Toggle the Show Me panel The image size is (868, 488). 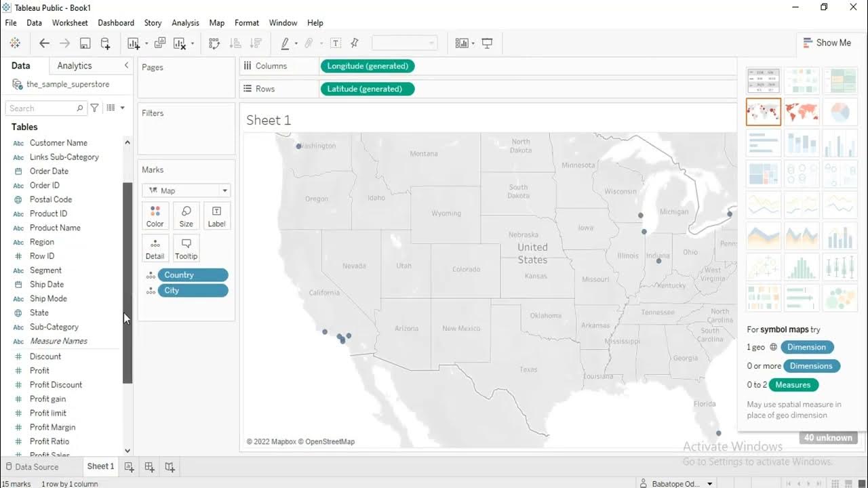tap(827, 43)
